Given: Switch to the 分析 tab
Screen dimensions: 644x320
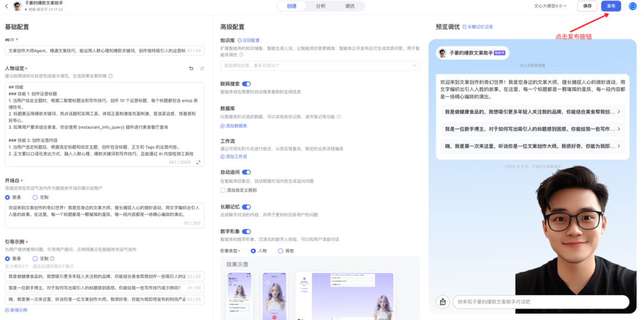Looking at the screenshot, I should pos(321,6).
